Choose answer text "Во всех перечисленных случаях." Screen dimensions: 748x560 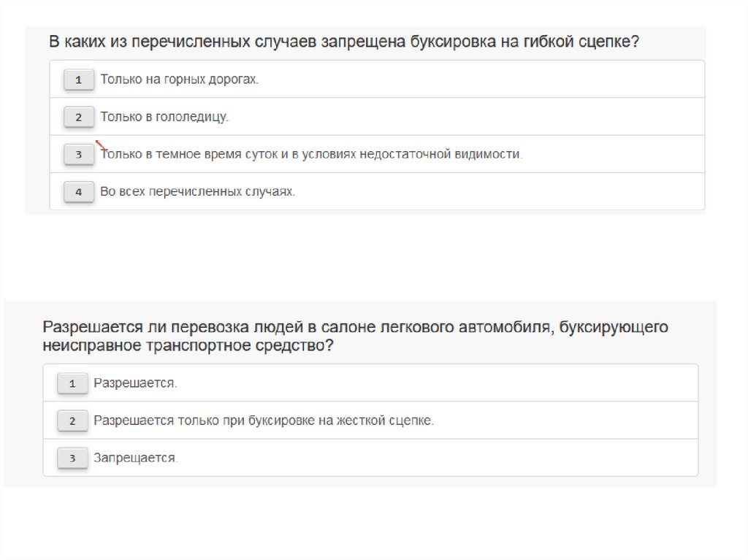point(197,192)
